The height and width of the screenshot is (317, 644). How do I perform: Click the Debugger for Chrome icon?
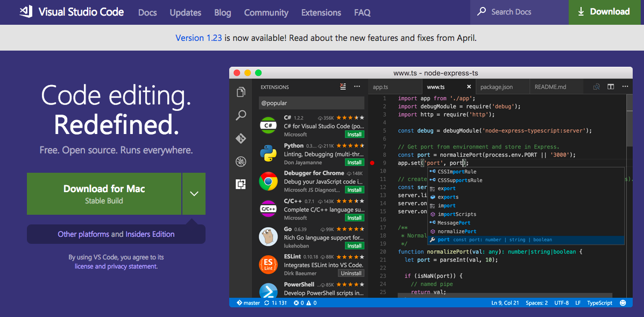[269, 181]
